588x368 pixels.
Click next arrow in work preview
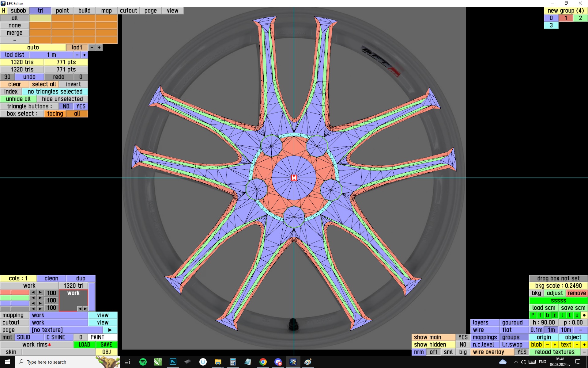(85, 309)
